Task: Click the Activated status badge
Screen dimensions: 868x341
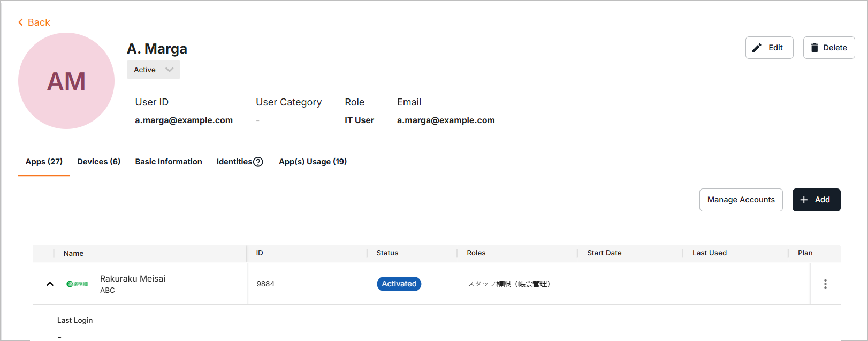Action: click(x=399, y=284)
